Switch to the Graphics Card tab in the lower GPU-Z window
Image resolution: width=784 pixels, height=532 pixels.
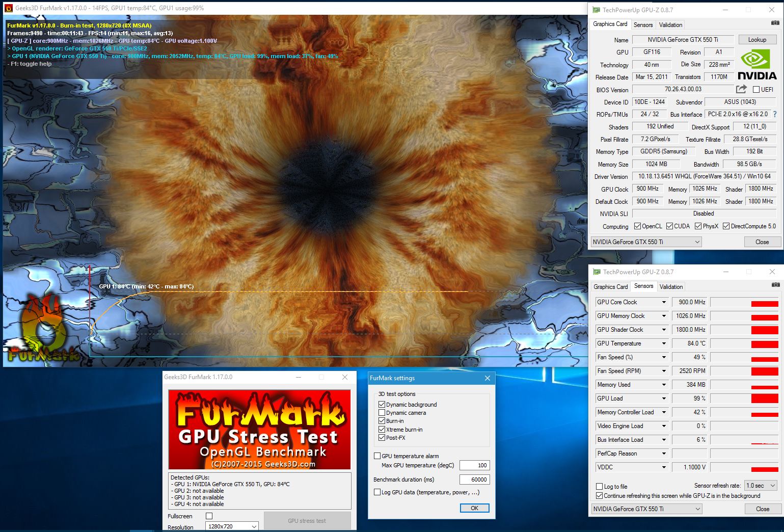tap(611, 287)
